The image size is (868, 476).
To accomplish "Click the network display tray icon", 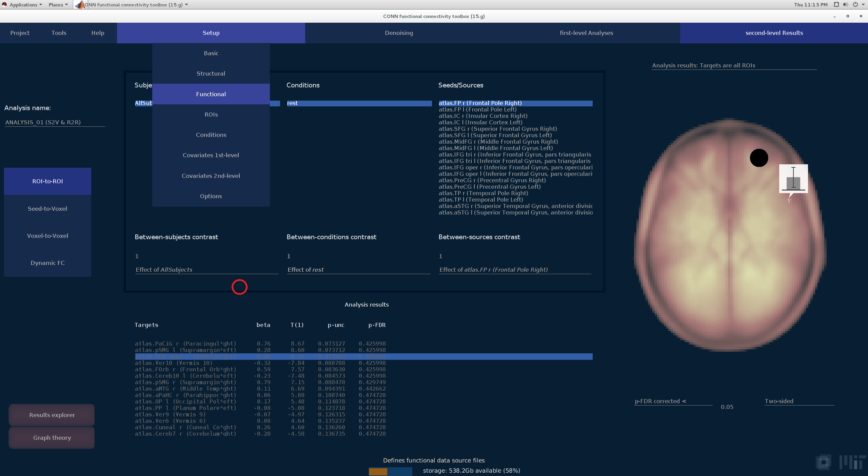I will (x=836, y=5).
